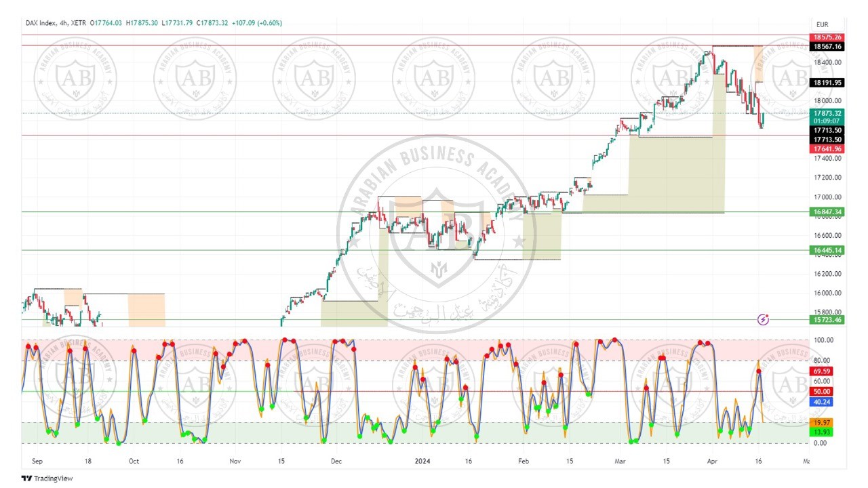This screenshot has width=868, height=488.
Task: Click the 18191.95 price label
Action: pos(827,82)
